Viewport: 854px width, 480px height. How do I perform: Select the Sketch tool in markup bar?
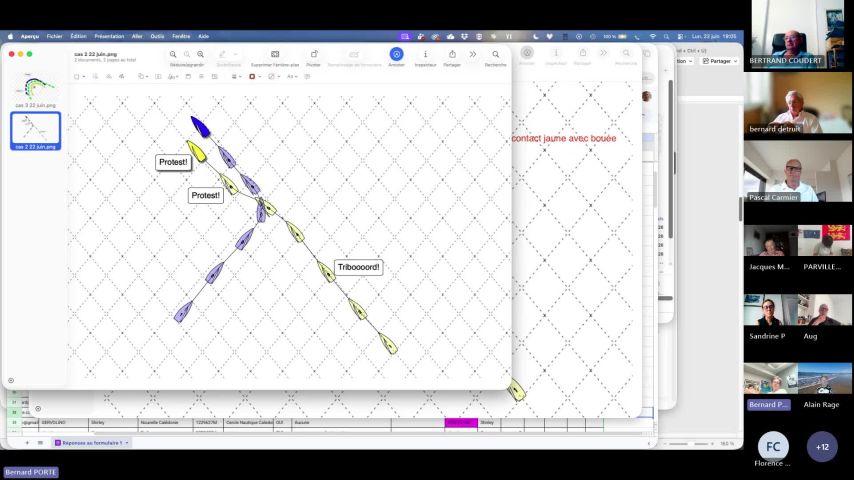pyautogui.click(x=109, y=77)
